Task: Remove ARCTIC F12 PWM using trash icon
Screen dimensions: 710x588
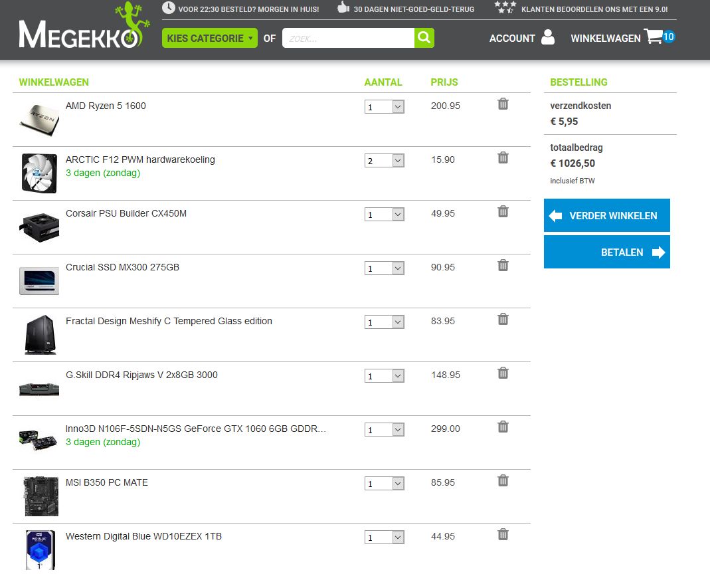Action: coord(503,157)
